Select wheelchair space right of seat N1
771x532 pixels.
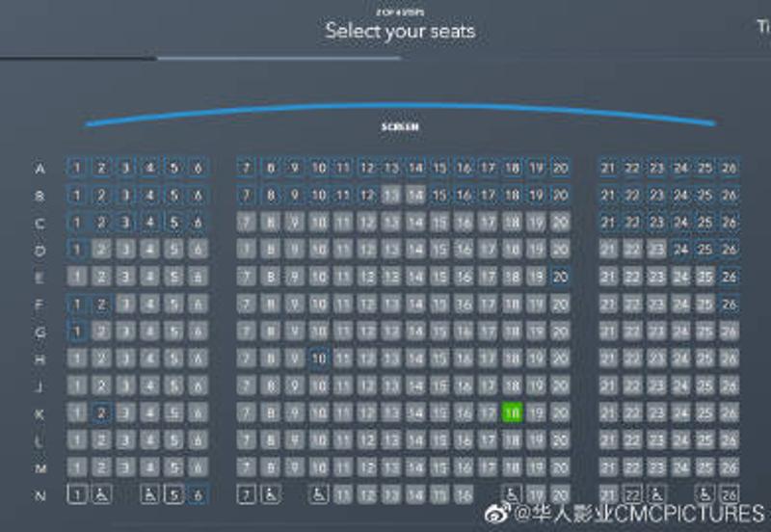(x=101, y=494)
